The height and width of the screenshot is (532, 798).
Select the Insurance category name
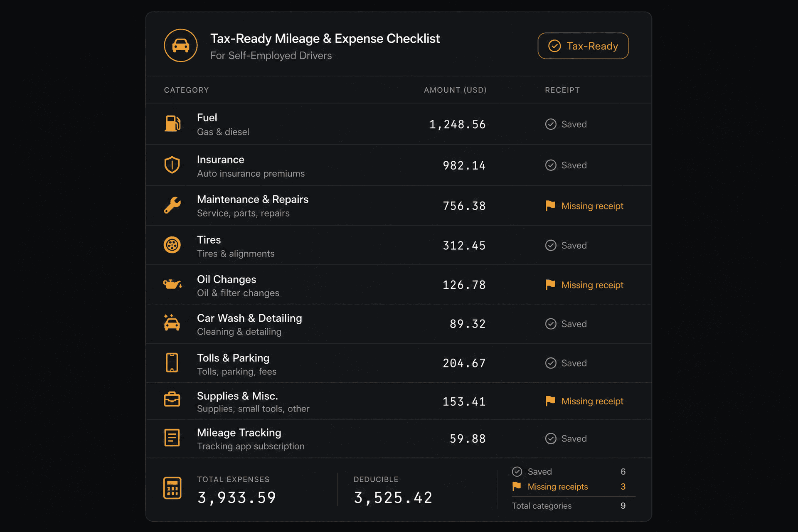point(221,160)
